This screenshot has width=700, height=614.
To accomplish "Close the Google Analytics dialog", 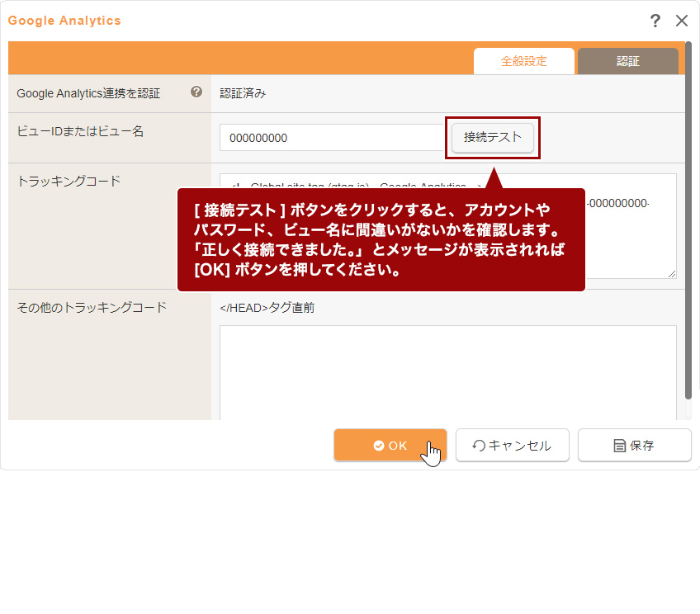I will 682,21.
